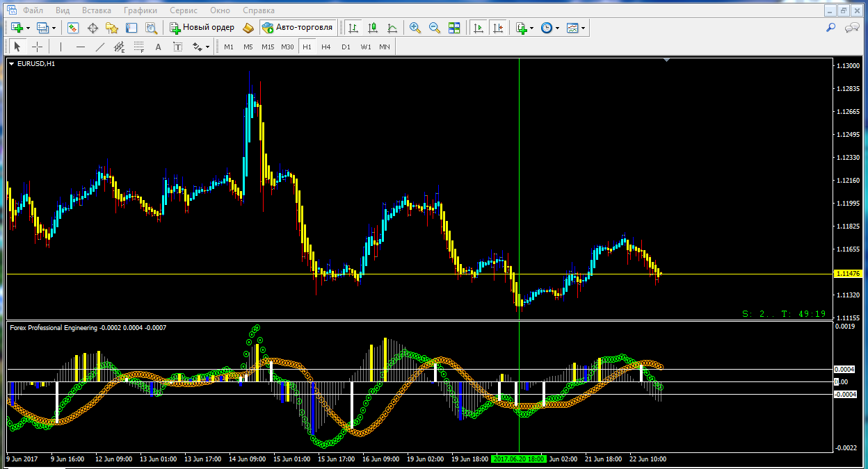The height and width of the screenshot is (469, 868).
Task: Click the Новый ордер button
Action: click(x=202, y=28)
